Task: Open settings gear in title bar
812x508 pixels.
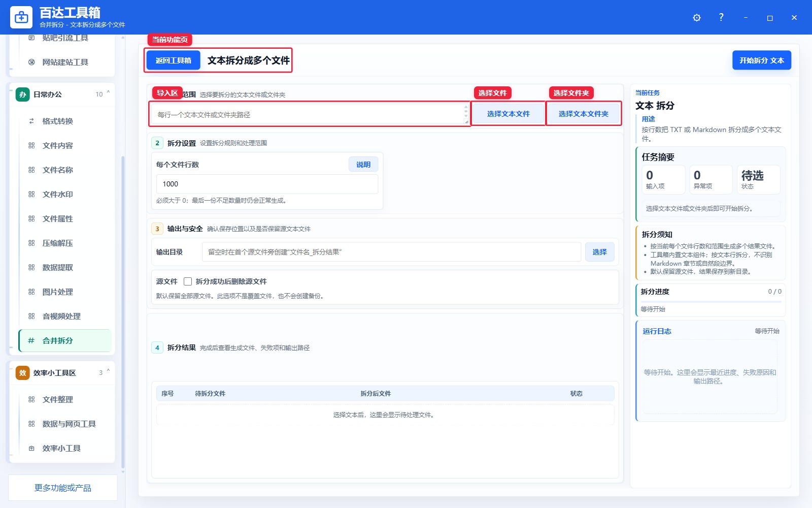Action: coord(697,18)
